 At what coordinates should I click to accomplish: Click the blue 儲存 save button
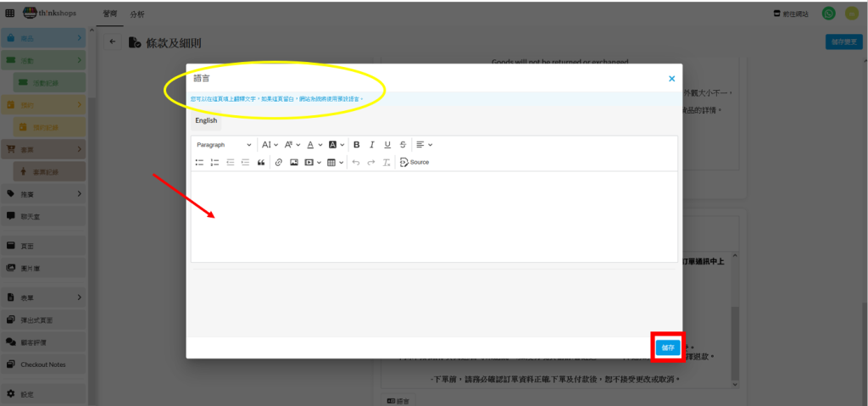tap(668, 348)
